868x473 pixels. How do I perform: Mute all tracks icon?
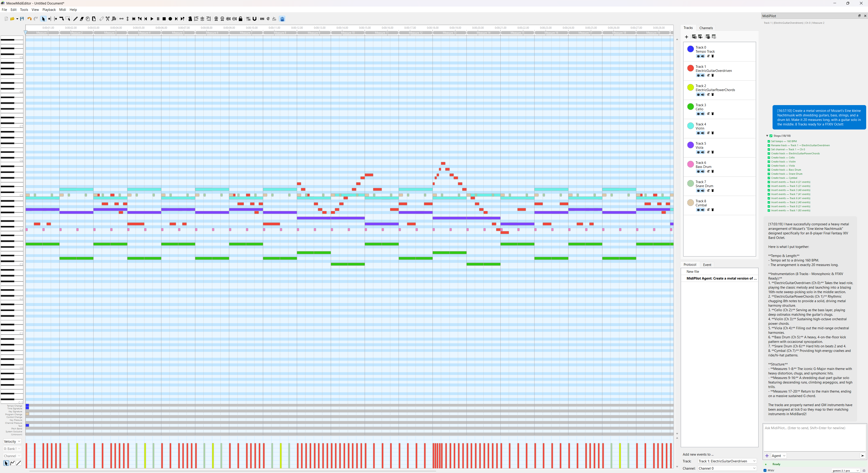click(701, 37)
